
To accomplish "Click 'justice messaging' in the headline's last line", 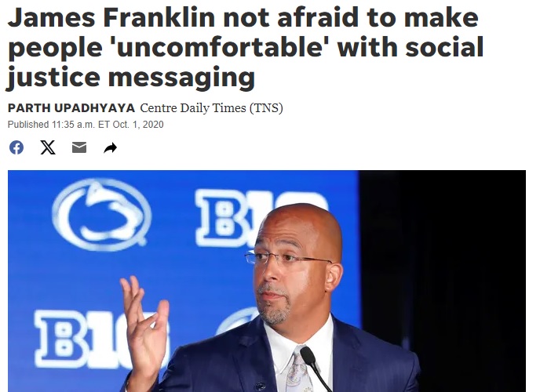I will (x=131, y=78).
